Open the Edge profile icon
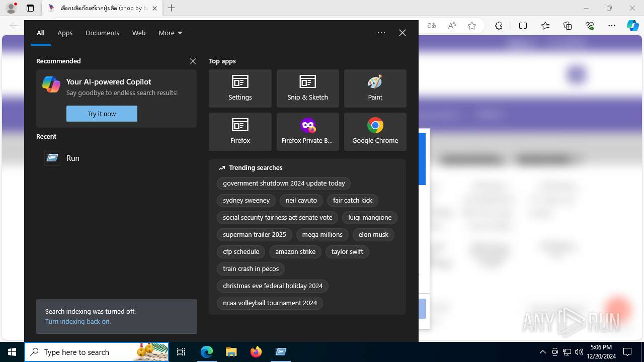 click(11, 8)
